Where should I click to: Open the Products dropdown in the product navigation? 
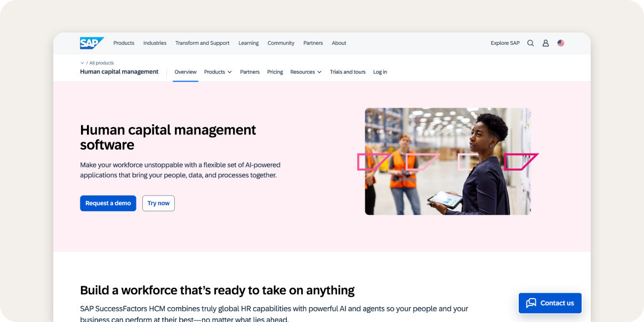(x=218, y=71)
